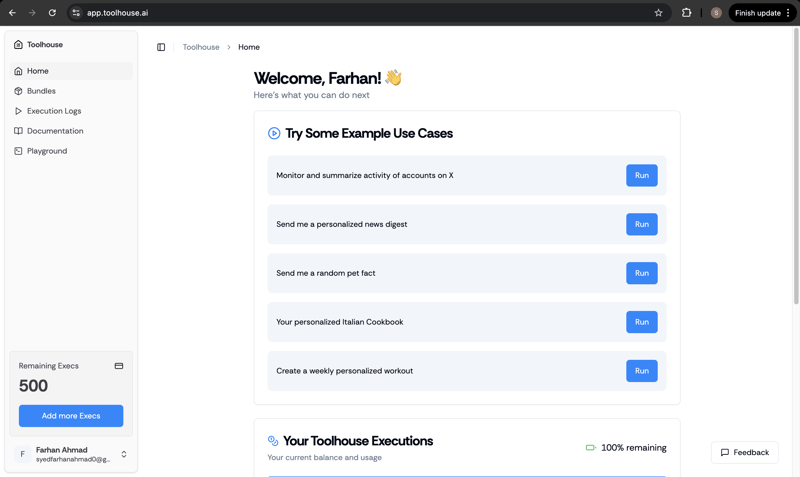Click the F user avatar

point(22,454)
